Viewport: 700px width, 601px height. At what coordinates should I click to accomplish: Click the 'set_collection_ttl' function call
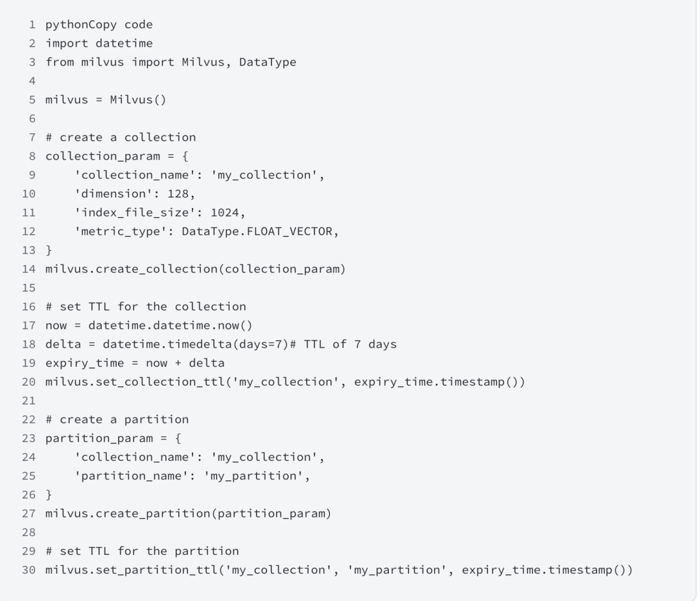coord(160,382)
